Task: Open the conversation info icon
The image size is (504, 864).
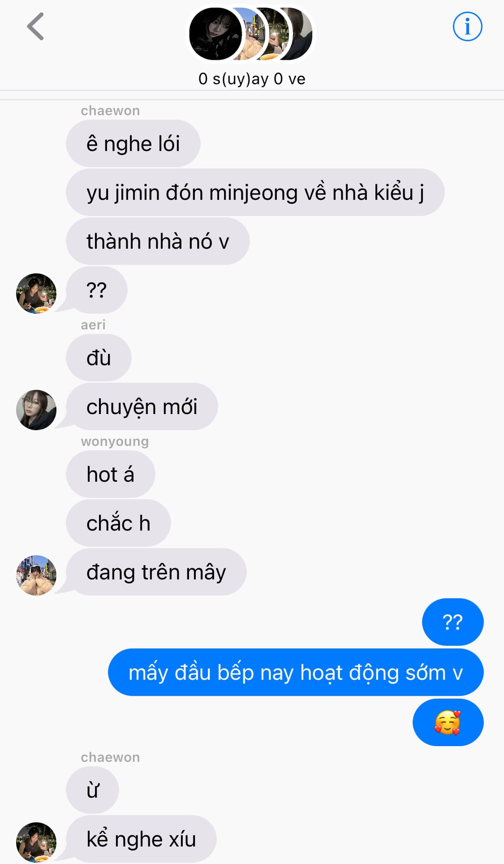Action: 467,27
